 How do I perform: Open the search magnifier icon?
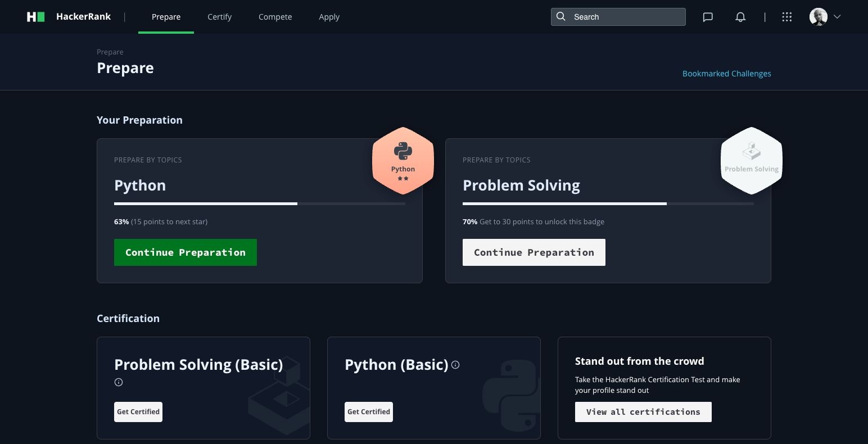[560, 17]
